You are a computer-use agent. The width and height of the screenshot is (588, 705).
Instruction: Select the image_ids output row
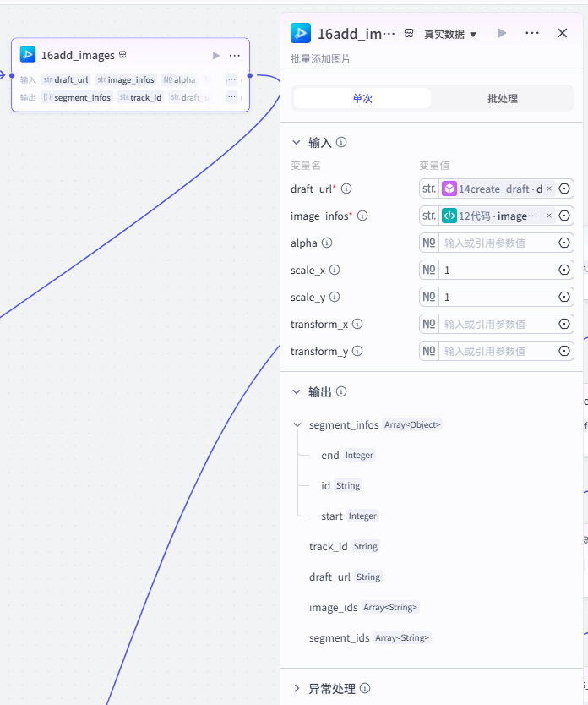click(364, 608)
